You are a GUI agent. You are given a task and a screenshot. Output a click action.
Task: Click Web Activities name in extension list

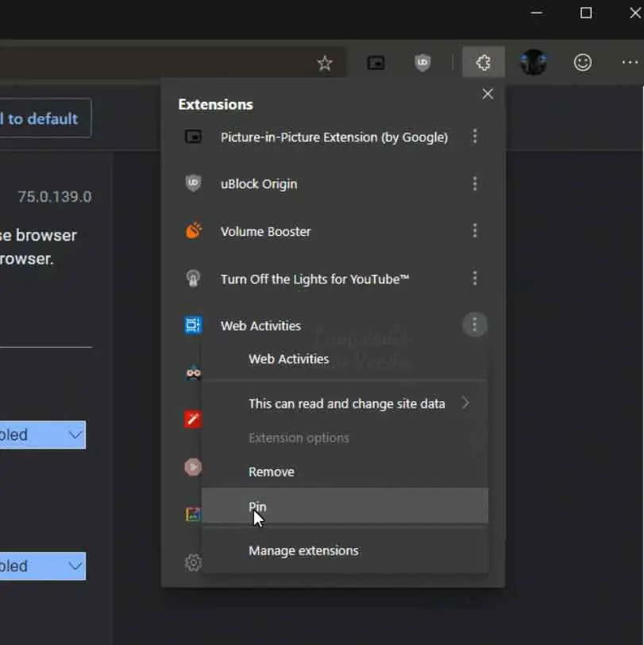pyautogui.click(x=260, y=326)
